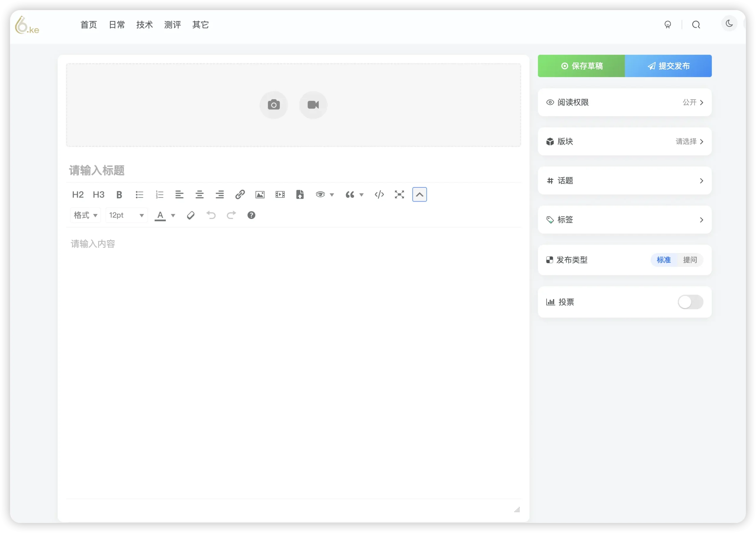Click the video camera upload icon
756x533 pixels.
point(313,105)
